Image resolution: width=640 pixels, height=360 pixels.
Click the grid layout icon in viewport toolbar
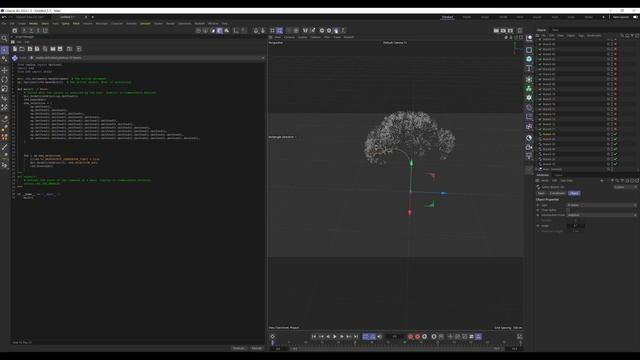(x=272, y=31)
